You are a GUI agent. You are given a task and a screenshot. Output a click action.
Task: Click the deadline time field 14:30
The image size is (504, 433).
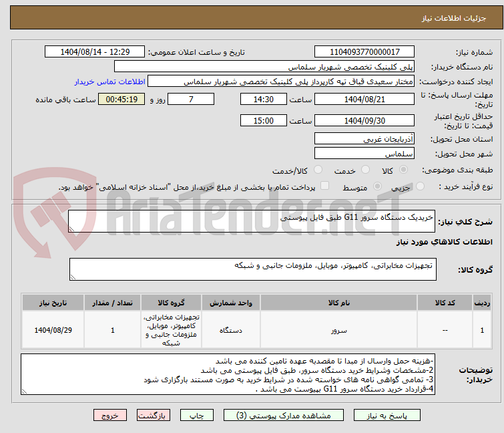[263, 99]
